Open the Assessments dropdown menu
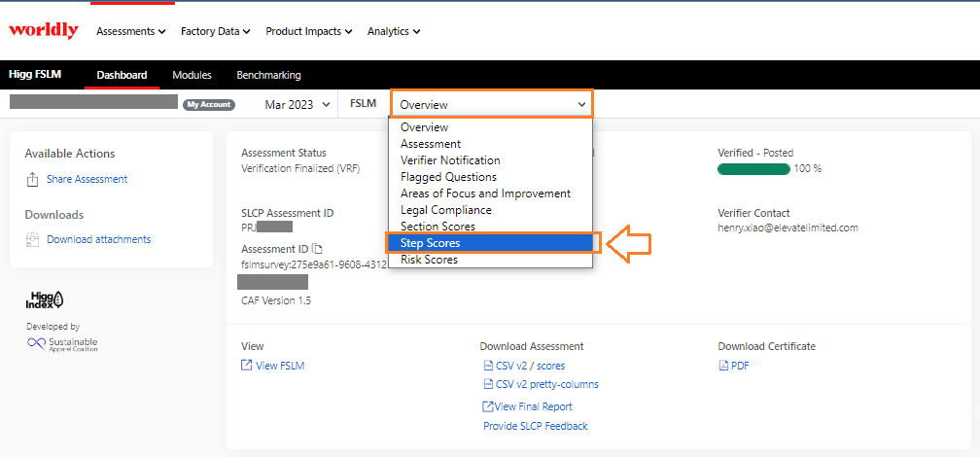 [130, 31]
